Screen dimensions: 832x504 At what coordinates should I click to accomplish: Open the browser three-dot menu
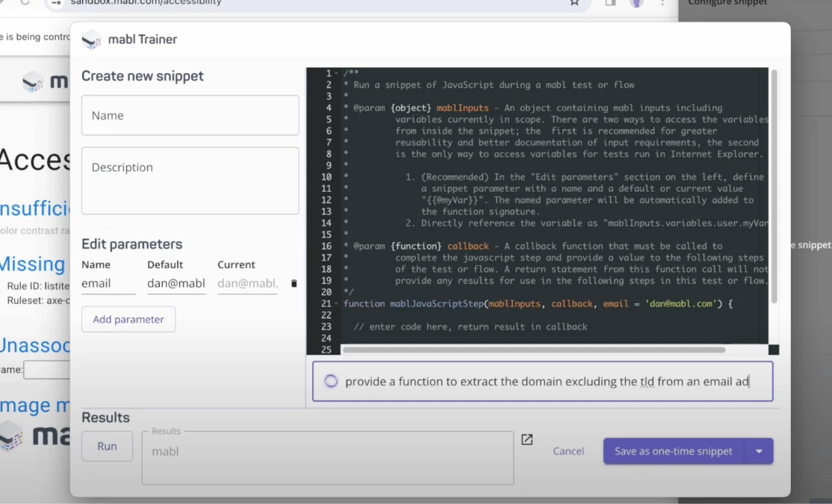(x=662, y=2)
